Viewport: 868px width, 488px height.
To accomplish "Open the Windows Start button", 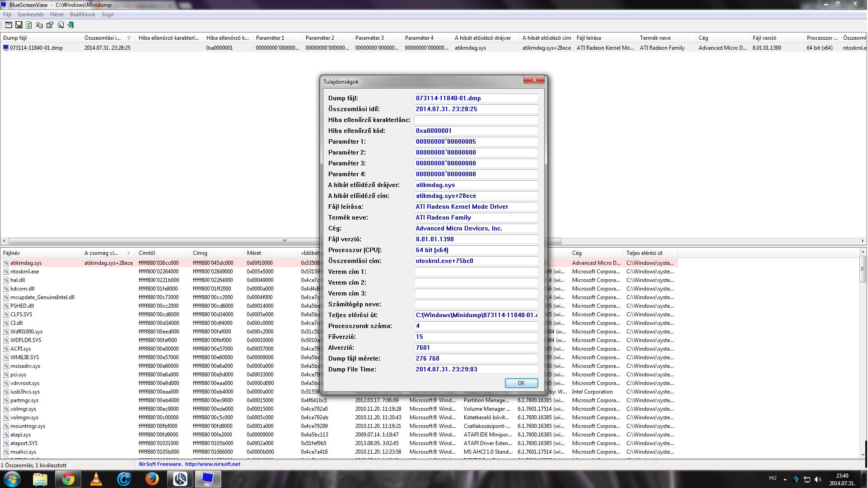I will pos(12,479).
